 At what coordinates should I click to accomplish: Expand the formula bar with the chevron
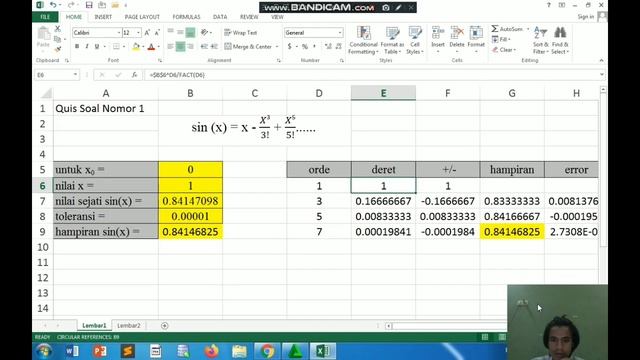[602, 75]
